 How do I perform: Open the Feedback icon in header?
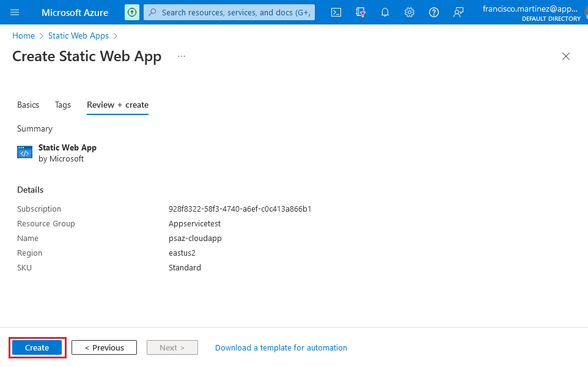pos(458,12)
